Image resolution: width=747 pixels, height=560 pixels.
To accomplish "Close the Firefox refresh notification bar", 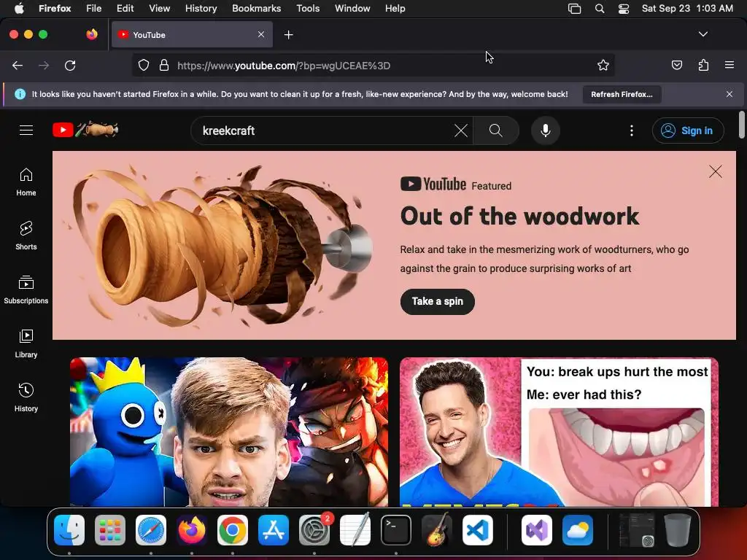I will point(729,94).
